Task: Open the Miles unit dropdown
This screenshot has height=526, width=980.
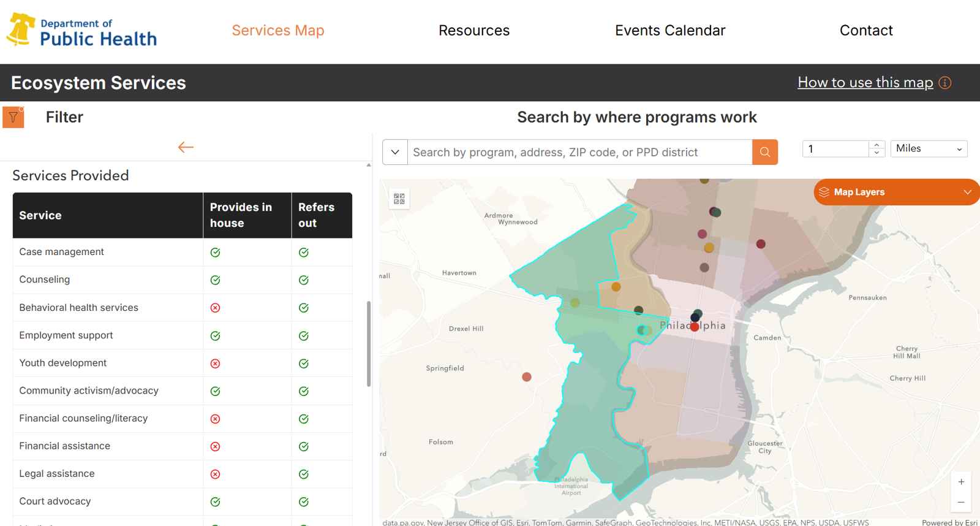Action: 929,149
